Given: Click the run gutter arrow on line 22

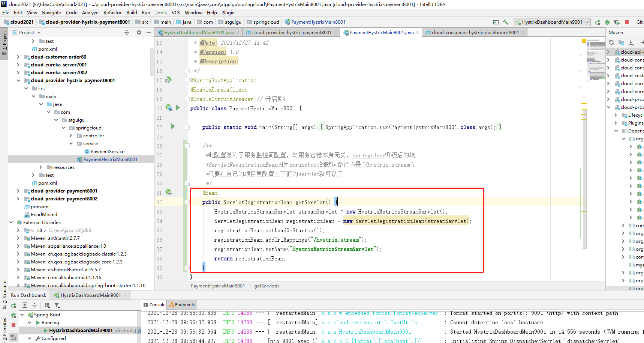Looking at the screenshot, I should [173, 126].
